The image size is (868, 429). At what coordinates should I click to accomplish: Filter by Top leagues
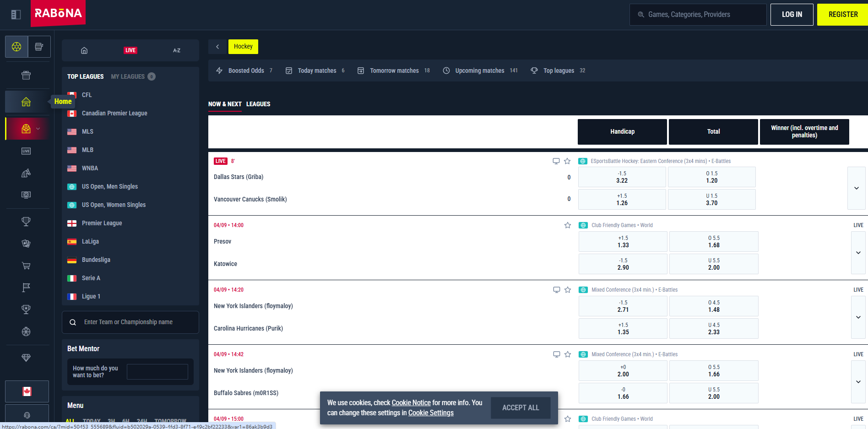pos(558,71)
